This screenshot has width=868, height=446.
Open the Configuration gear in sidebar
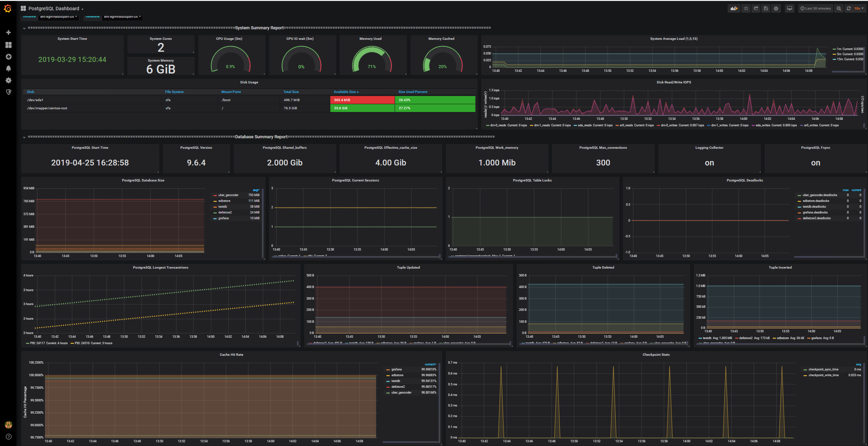click(9, 80)
